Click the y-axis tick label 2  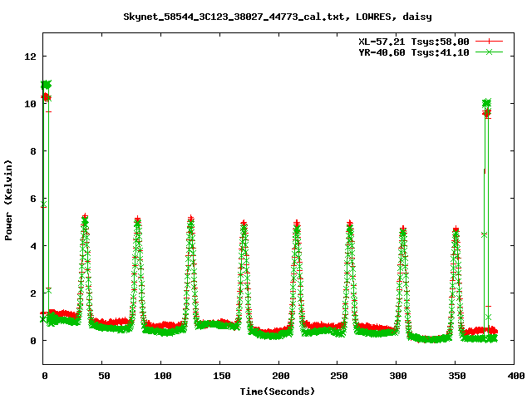[x=33, y=293]
